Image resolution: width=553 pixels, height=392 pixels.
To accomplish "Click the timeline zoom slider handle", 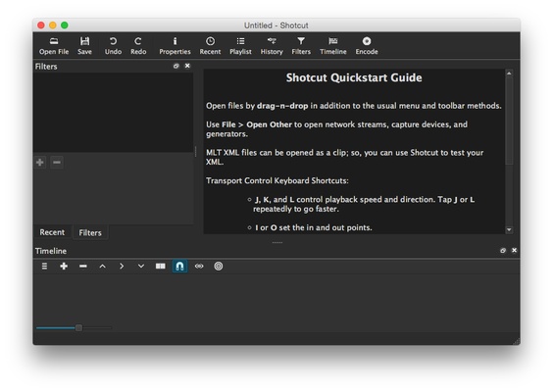I will [79, 328].
